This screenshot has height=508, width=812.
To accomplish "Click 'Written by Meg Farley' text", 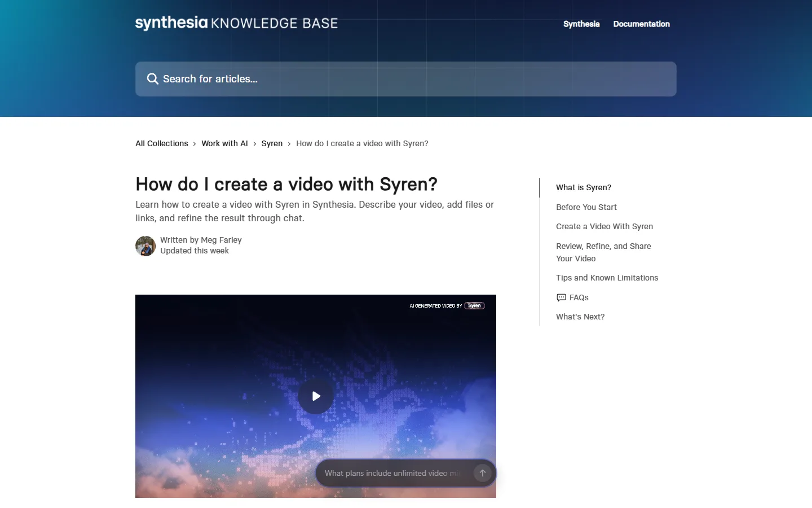I will [201, 240].
